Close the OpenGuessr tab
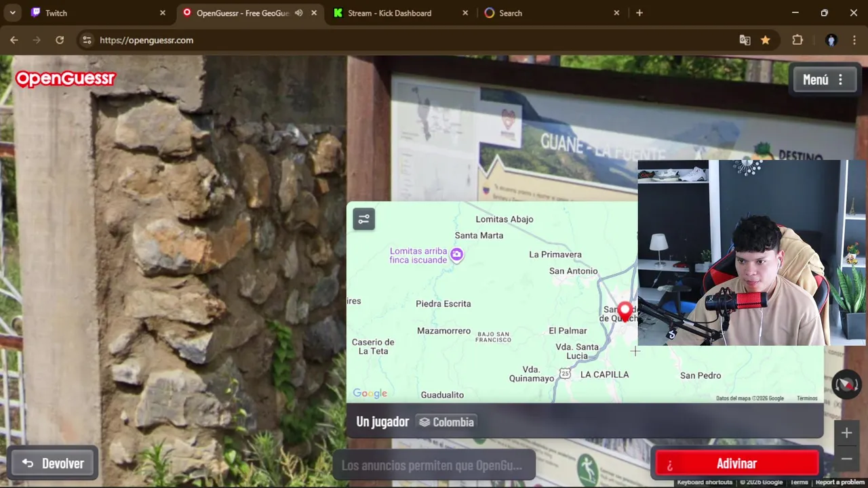 (x=315, y=13)
